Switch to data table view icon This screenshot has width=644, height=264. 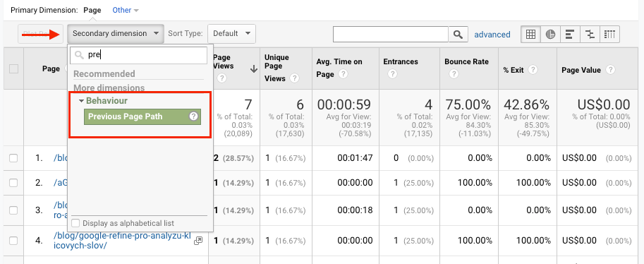point(530,35)
